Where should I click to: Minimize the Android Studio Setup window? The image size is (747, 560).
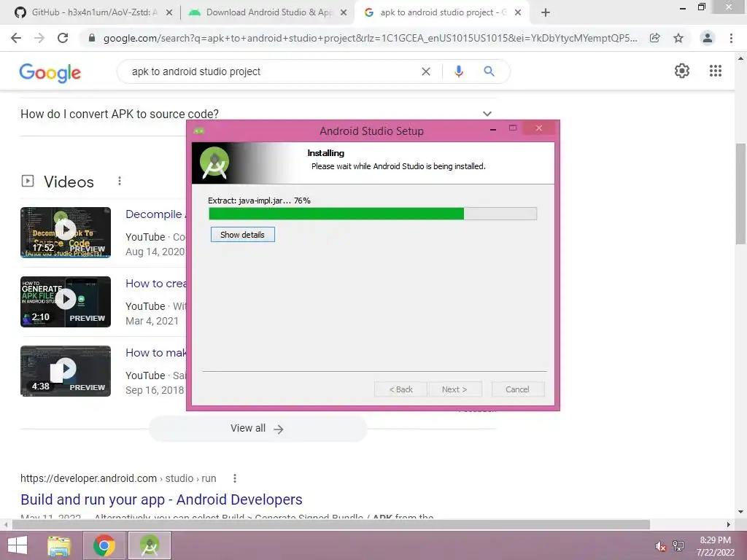tap(493, 129)
